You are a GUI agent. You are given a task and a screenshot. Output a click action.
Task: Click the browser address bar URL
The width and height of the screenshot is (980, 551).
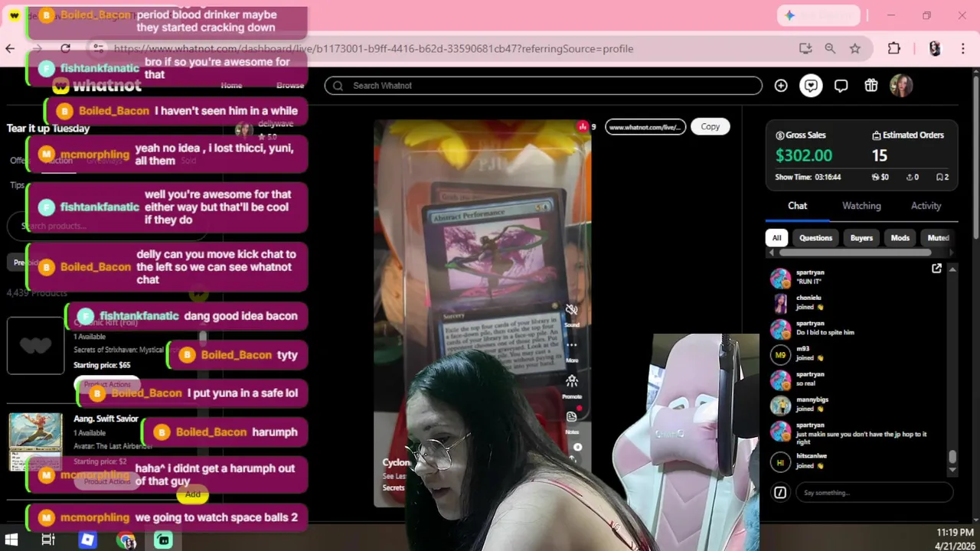click(374, 48)
